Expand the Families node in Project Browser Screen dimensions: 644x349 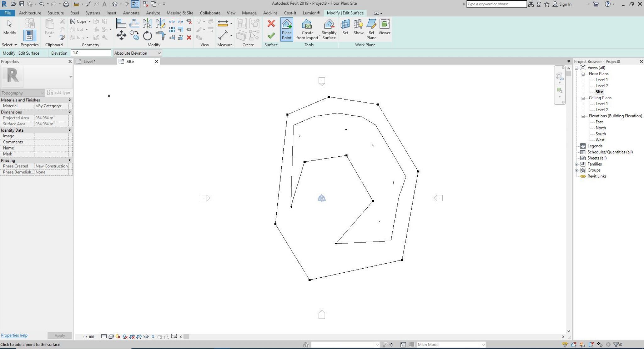577,164
